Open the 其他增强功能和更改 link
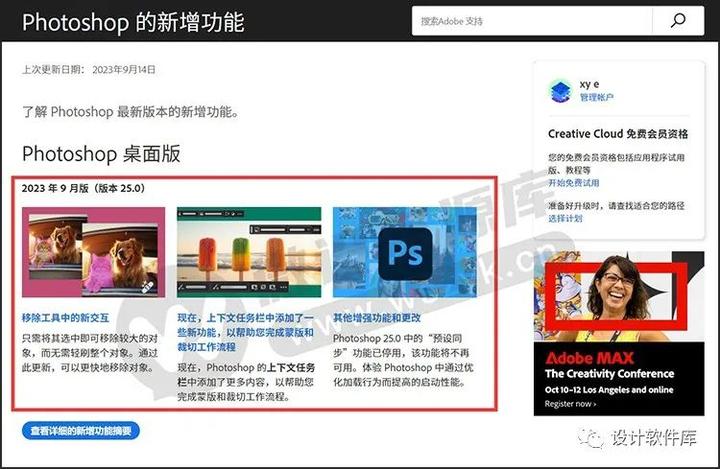 point(377,318)
